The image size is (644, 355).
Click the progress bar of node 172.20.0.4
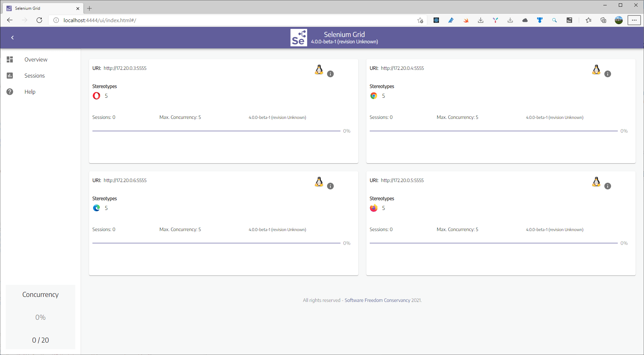(494, 131)
